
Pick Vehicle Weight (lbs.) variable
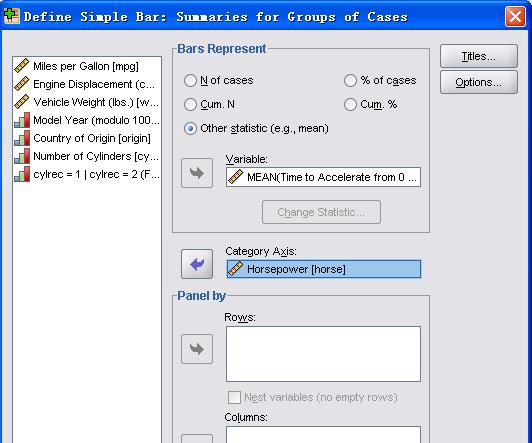click(86, 102)
